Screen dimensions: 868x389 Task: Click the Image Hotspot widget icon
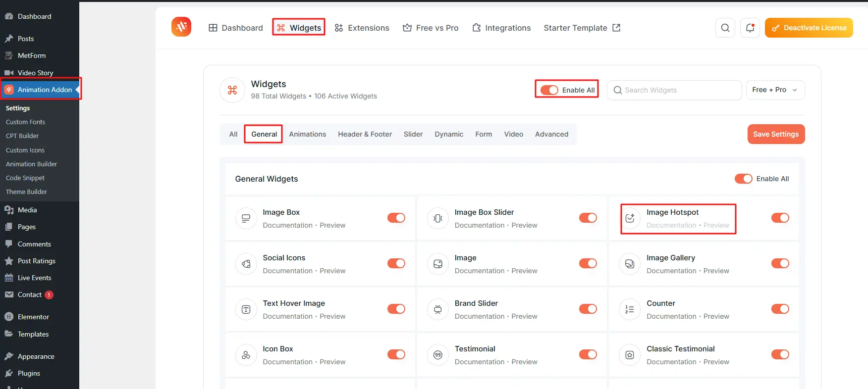coord(630,218)
